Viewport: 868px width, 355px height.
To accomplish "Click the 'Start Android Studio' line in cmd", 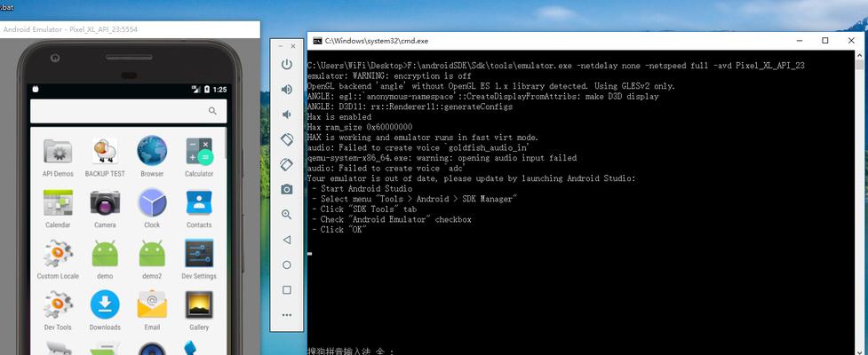I will pos(362,188).
